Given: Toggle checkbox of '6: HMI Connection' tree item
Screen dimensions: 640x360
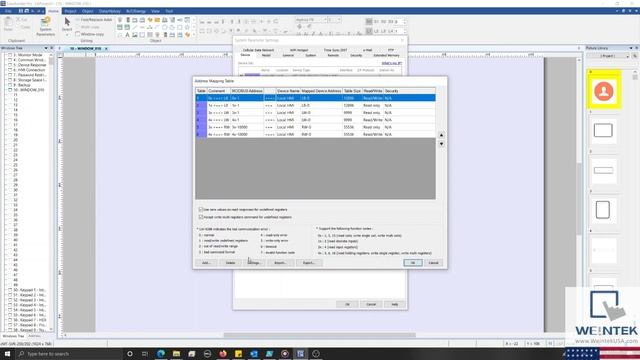Looking at the screenshot, I should coord(10,70).
